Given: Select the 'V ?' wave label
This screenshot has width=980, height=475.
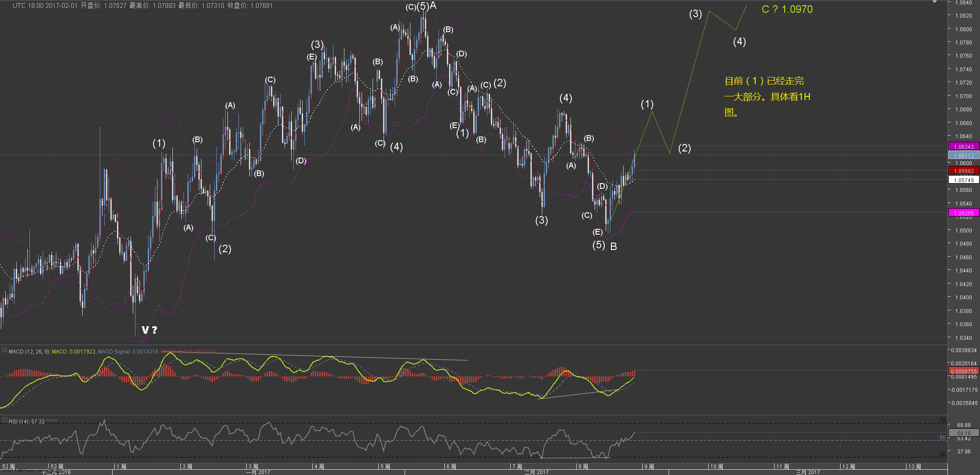Looking at the screenshot, I should (x=150, y=330).
